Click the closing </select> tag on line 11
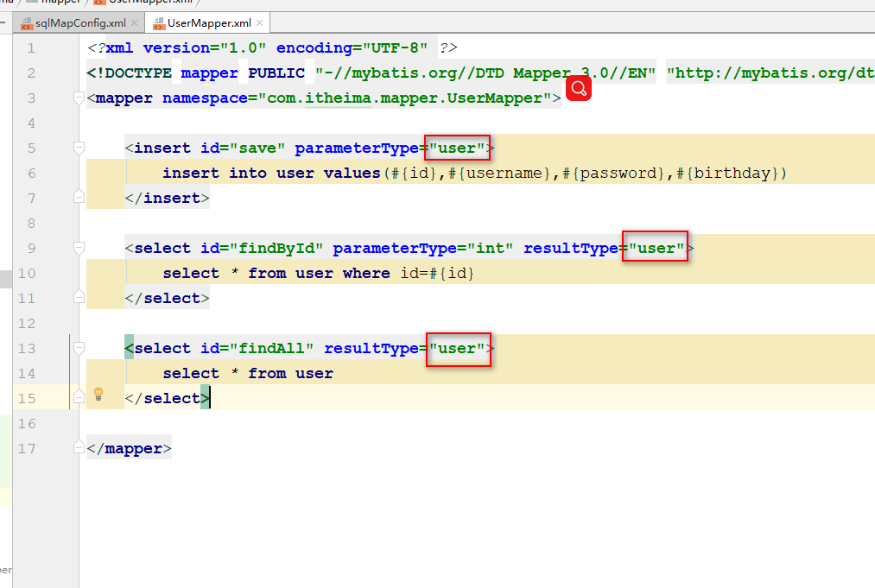Image resolution: width=875 pixels, height=588 pixels. point(167,299)
